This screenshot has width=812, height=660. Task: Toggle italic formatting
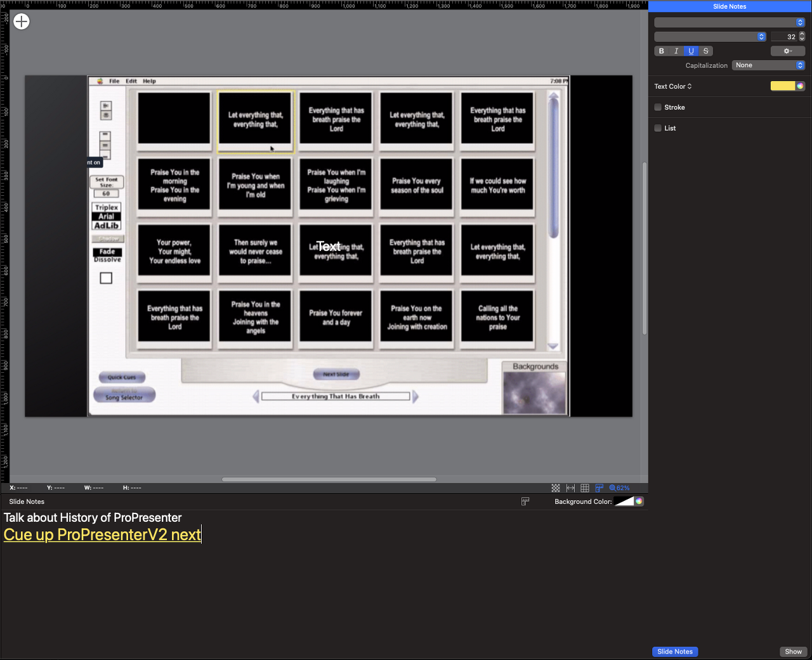(676, 51)
